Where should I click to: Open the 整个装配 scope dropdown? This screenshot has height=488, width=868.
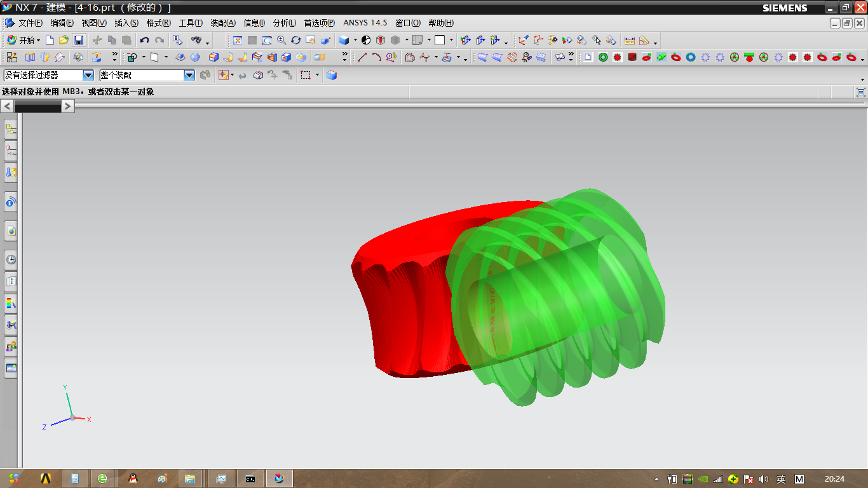pos(189,75)
